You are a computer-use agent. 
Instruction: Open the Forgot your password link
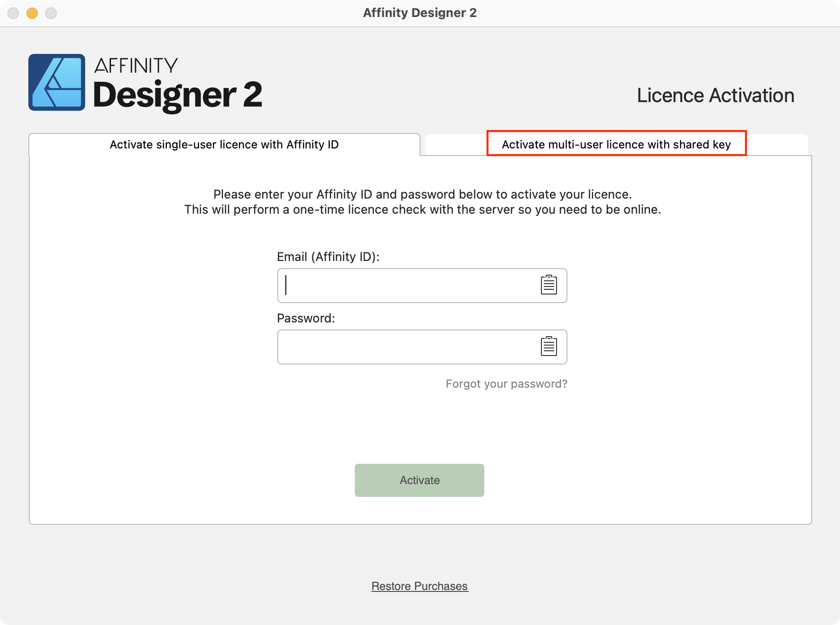[506, 384]
